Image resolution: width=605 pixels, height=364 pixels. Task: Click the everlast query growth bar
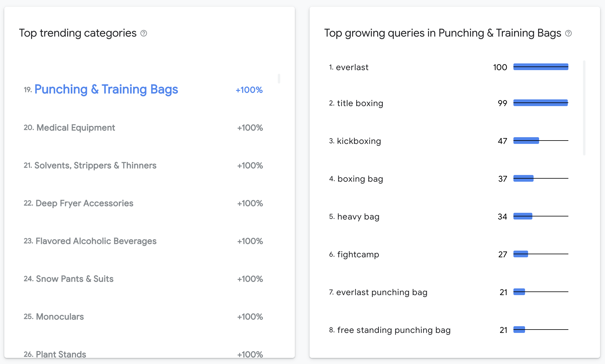pos(541,67)
